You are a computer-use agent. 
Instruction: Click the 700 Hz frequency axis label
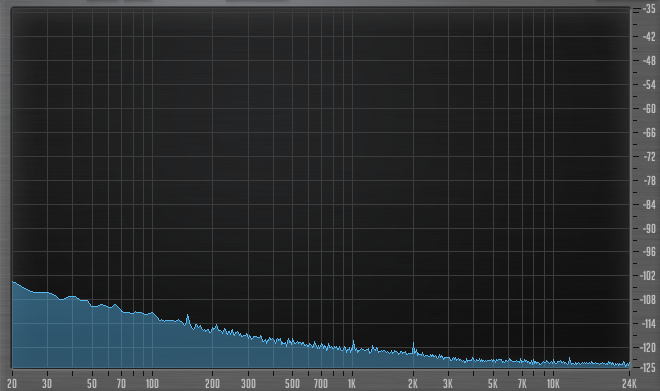321,383
